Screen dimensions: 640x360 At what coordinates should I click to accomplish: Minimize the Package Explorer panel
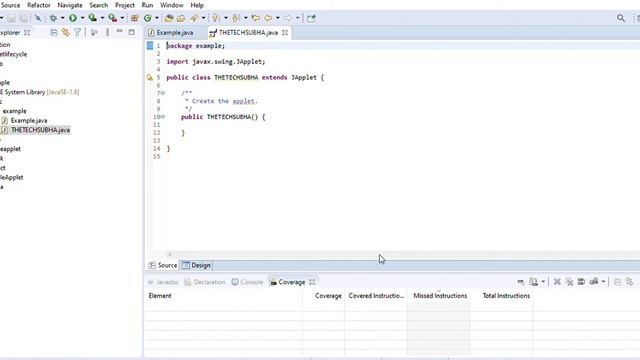click(x=119, y=31)
